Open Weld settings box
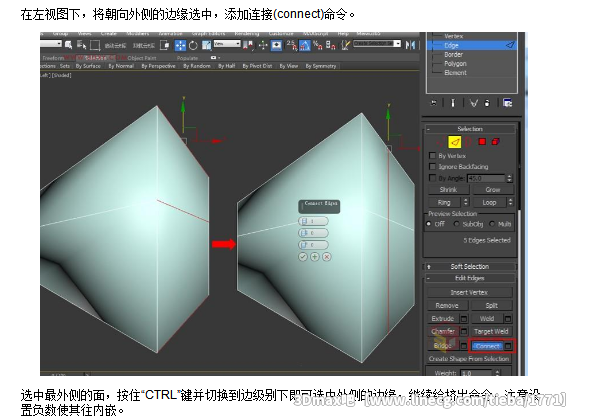The image size is (606, 419). pyautogui.click(x=508, y=319)
